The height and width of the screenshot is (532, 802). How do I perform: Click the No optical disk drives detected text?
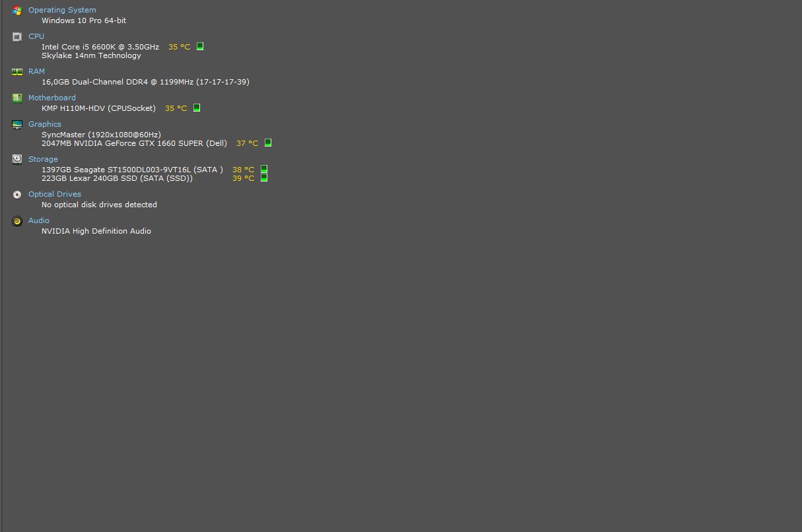coord(99,205)
